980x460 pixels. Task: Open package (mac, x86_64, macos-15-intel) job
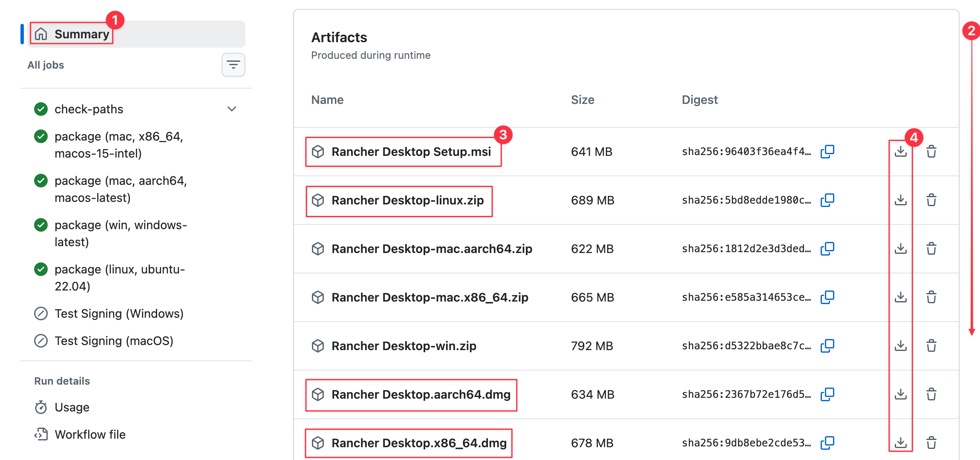[119, 145]
